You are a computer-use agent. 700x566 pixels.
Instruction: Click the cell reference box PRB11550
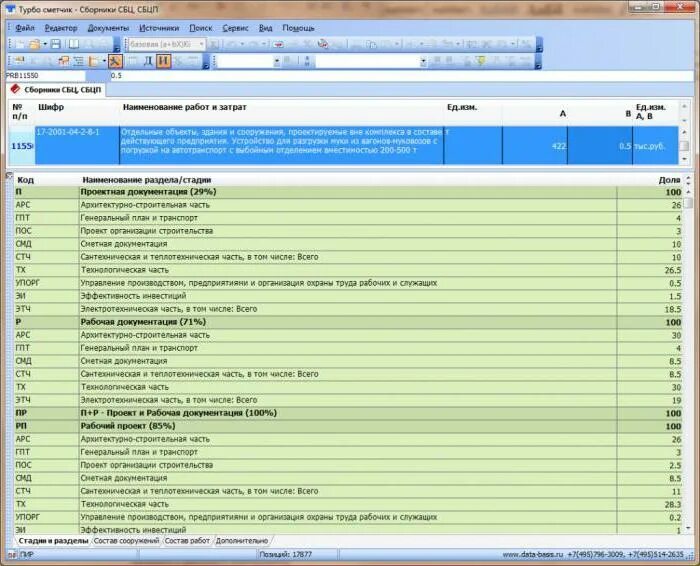tap(45, 75)
